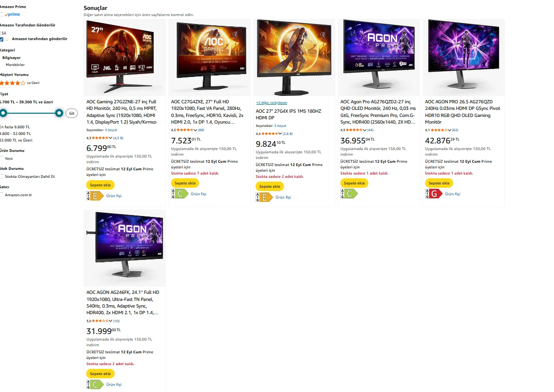
Task: Open red energy class G badge
Action: [434, 194]
